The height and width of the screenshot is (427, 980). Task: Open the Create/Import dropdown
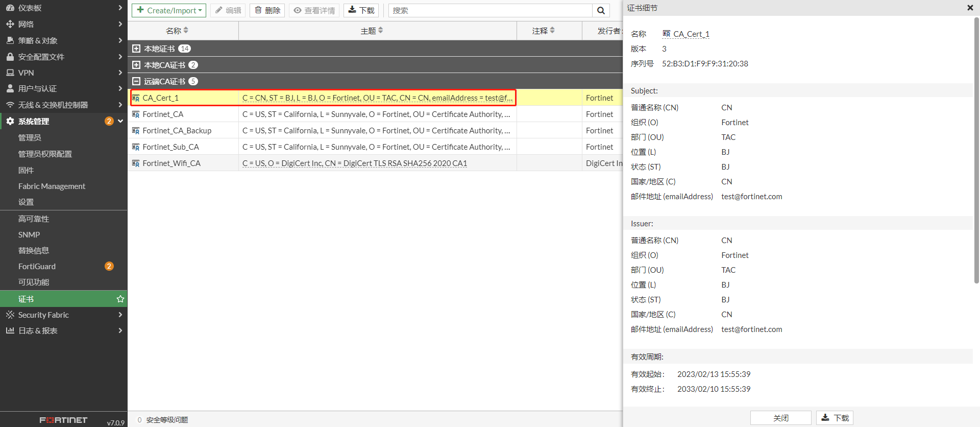[x=169, y=11]
